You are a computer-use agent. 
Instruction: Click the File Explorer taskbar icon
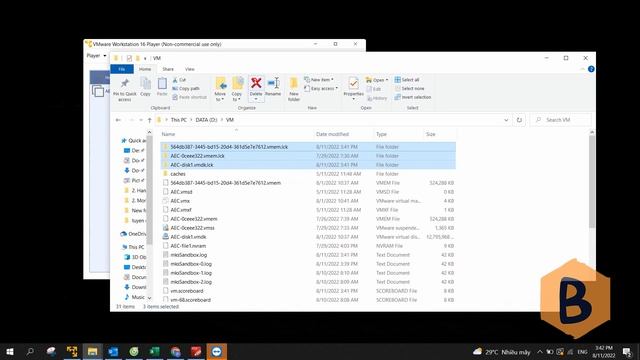point(93,351)
